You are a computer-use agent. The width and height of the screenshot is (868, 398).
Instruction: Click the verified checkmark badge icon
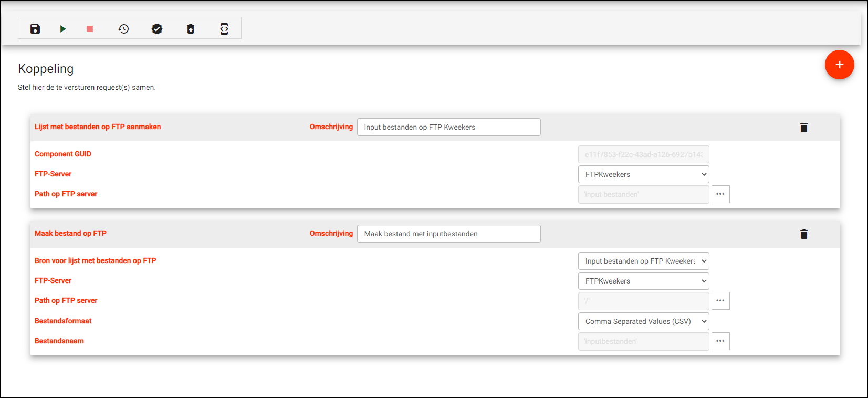pyautogui.click(x=157, y=29)
